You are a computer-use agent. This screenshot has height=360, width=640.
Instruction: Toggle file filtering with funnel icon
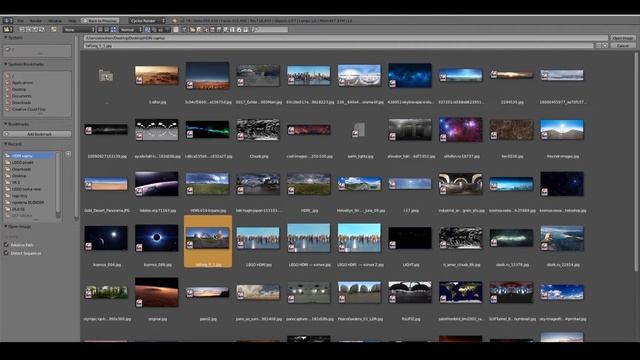(x=184, y=29)
